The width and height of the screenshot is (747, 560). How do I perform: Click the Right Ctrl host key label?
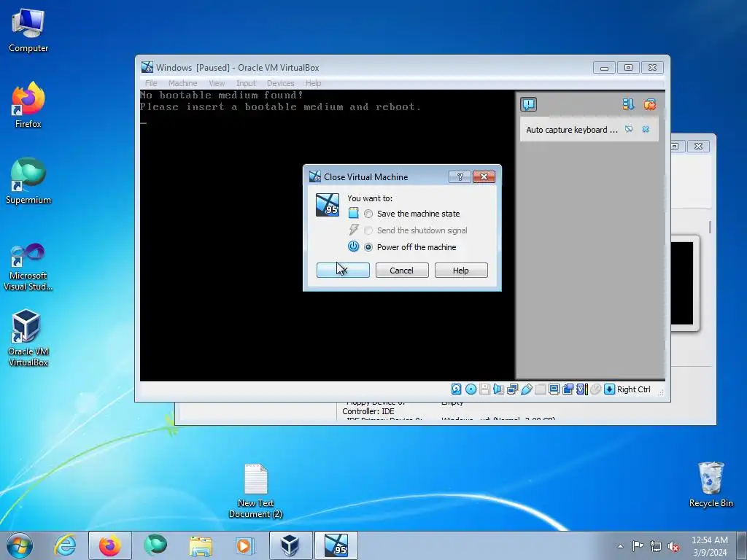634,389
